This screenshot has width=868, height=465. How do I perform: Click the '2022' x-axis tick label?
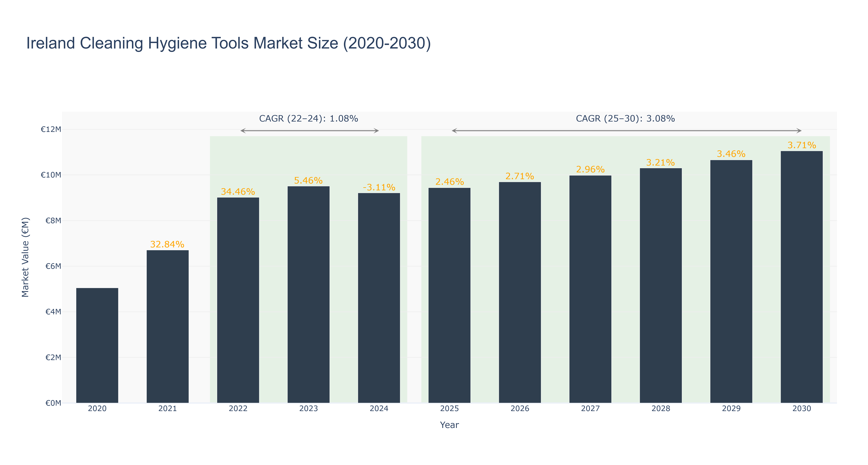tap(238, 409)
